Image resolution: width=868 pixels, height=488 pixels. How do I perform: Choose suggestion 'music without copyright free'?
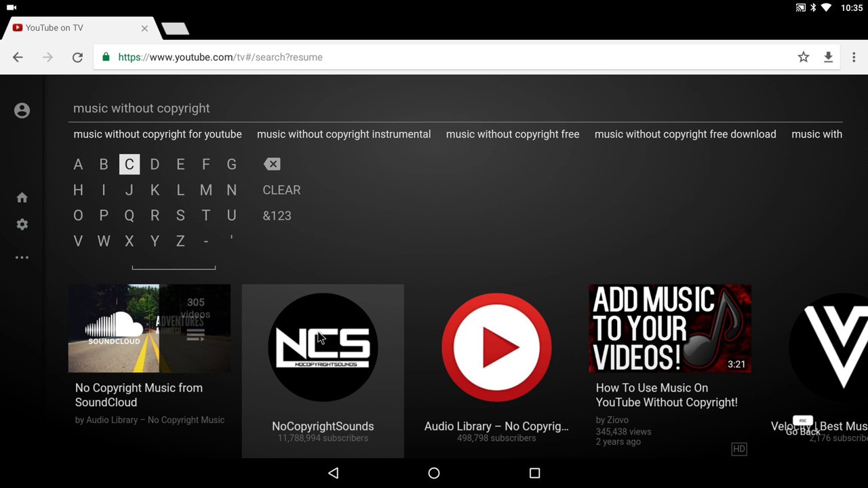click(x=513, y=134)
